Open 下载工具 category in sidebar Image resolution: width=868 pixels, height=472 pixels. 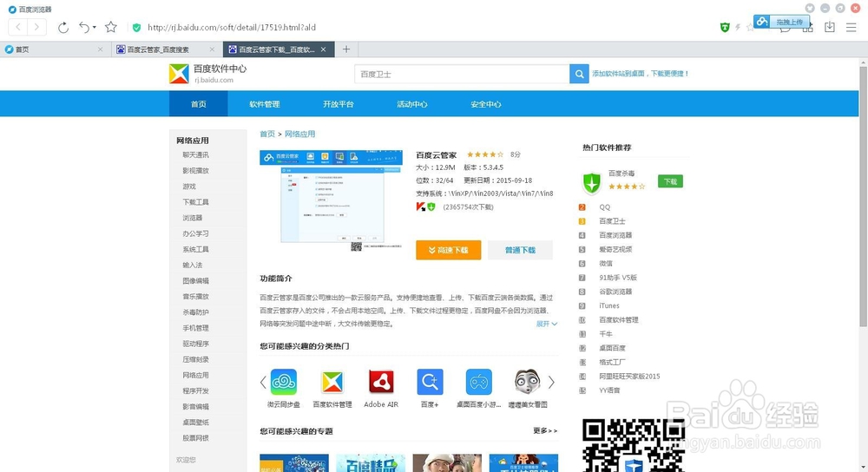coord(195,202)
